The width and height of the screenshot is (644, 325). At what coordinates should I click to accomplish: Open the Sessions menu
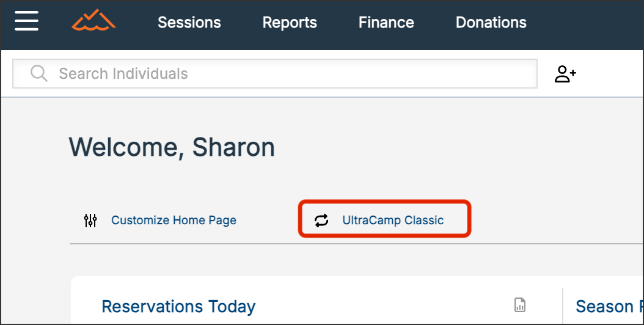point(189,23)
